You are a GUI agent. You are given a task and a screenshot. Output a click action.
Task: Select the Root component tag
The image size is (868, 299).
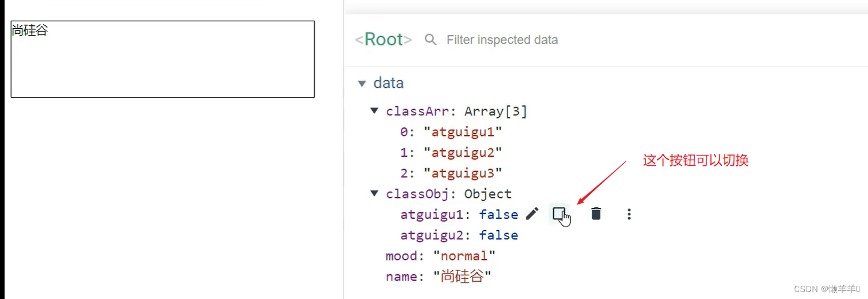(x=384, y=40)
